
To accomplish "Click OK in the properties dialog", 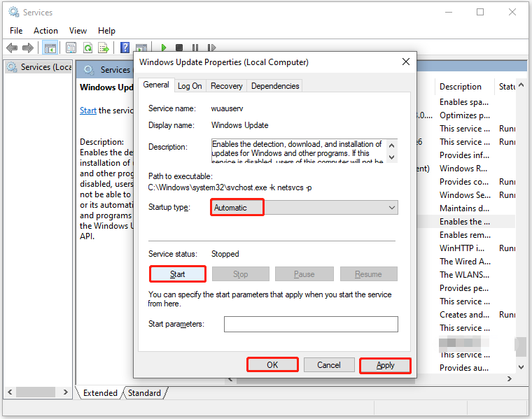I will [x=272, y=364].
